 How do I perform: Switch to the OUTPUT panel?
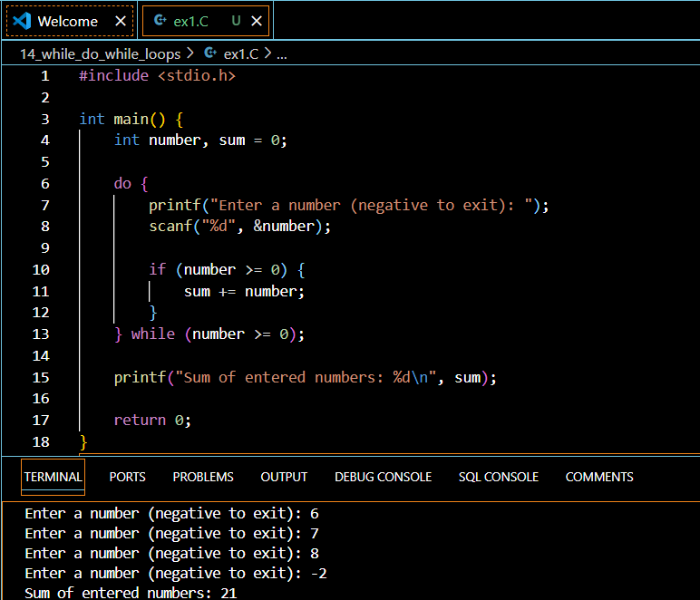tap(284, 477)
